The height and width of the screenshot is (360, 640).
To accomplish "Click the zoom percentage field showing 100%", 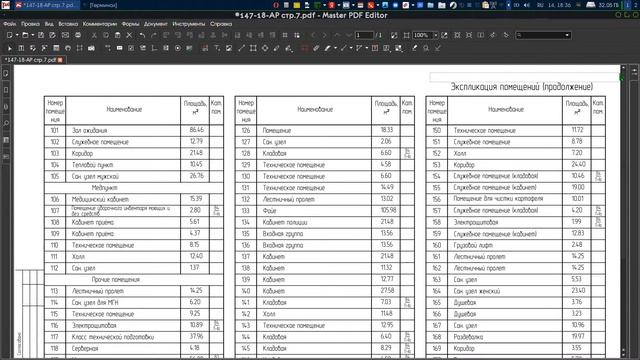I will pos(422,36).
